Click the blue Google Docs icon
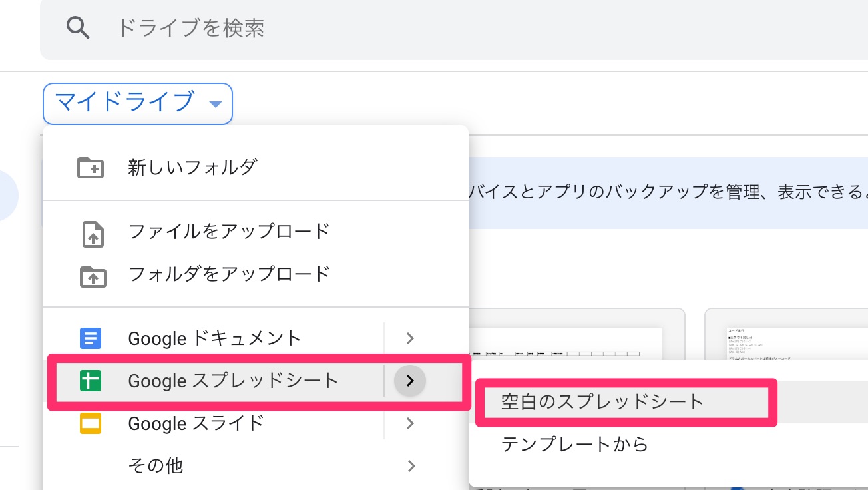The image size is (868, 490). pos(91,339)
